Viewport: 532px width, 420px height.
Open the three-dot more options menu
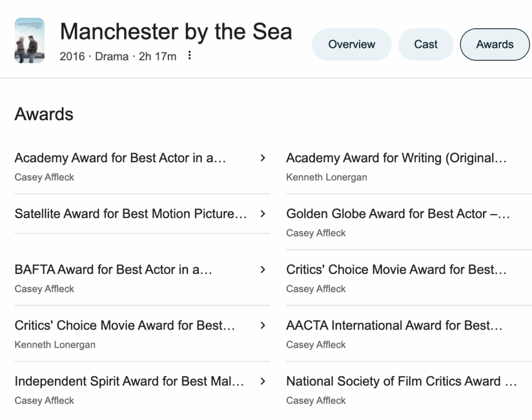[x=190, y=55]
